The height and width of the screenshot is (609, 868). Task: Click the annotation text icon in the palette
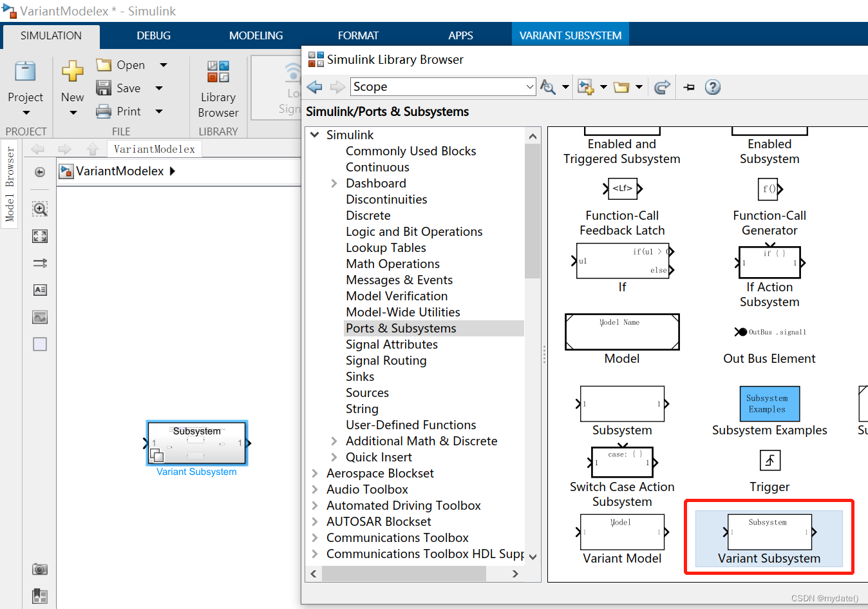pos(40,290)
